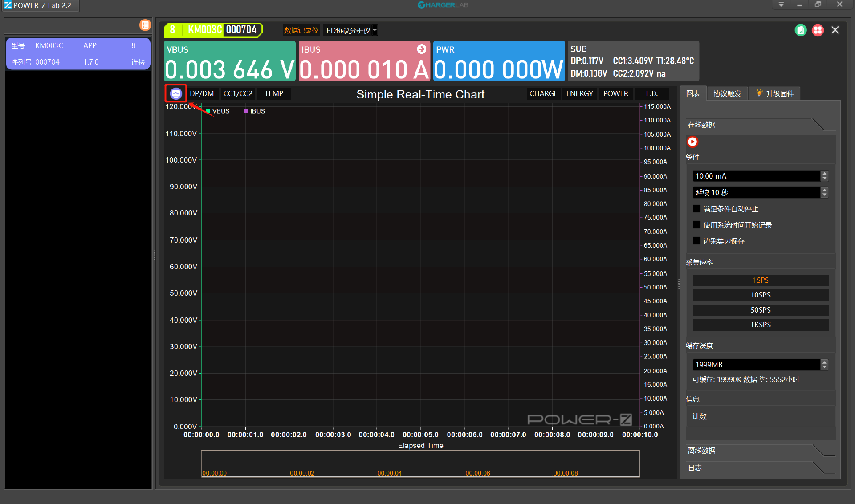Click the chart screenshot icon beside DP/DM
The width and height of the screenshot is (855, 504).
point(176,93)
